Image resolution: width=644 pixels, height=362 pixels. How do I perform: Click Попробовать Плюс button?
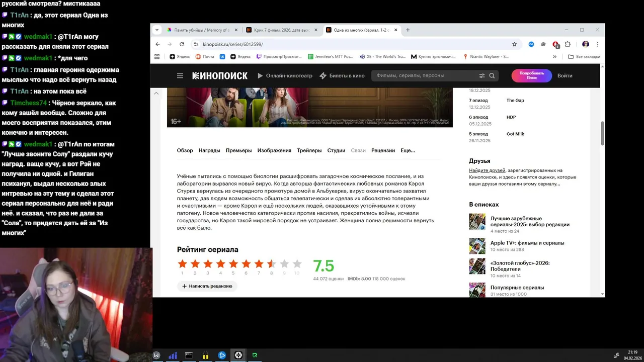pyautogui.click(x=532, y=76)
